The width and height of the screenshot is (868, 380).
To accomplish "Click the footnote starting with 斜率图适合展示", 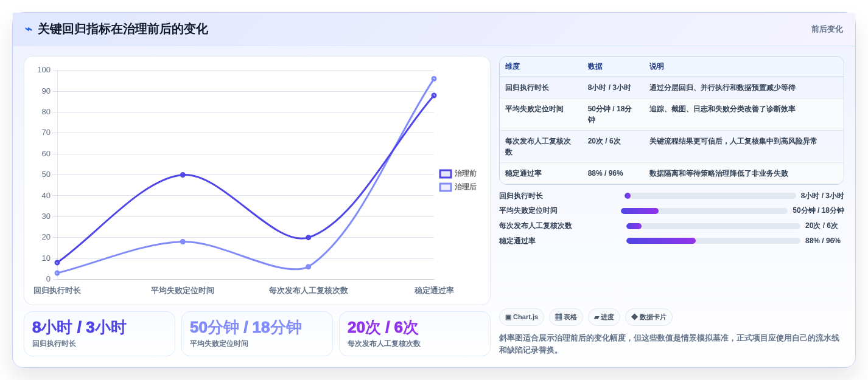I will tap(669, 344).
